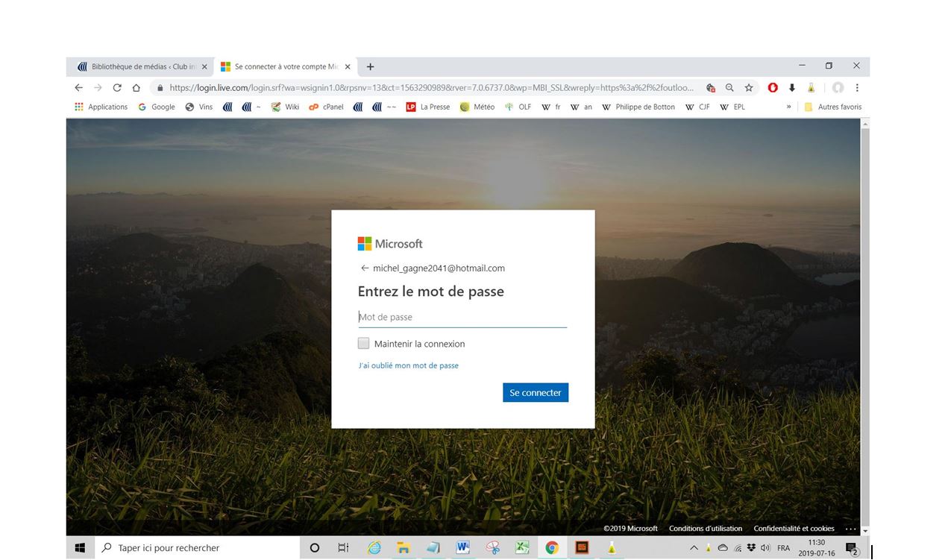Open Chrome's three-dot menu
Viewport: 948px width, 560px height.
(857, 87)
